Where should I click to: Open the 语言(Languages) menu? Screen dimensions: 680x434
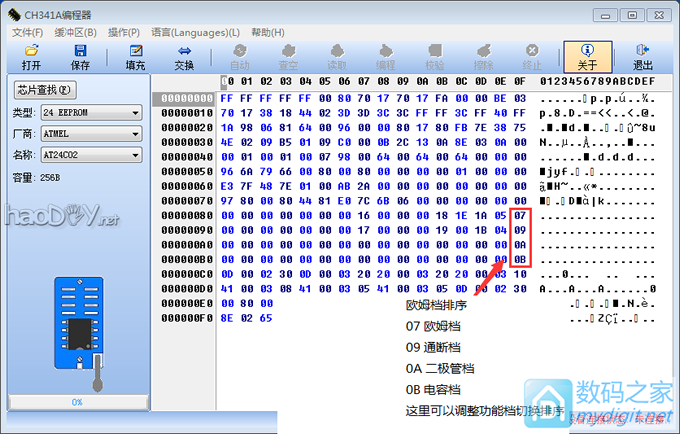tap(194, 32)
